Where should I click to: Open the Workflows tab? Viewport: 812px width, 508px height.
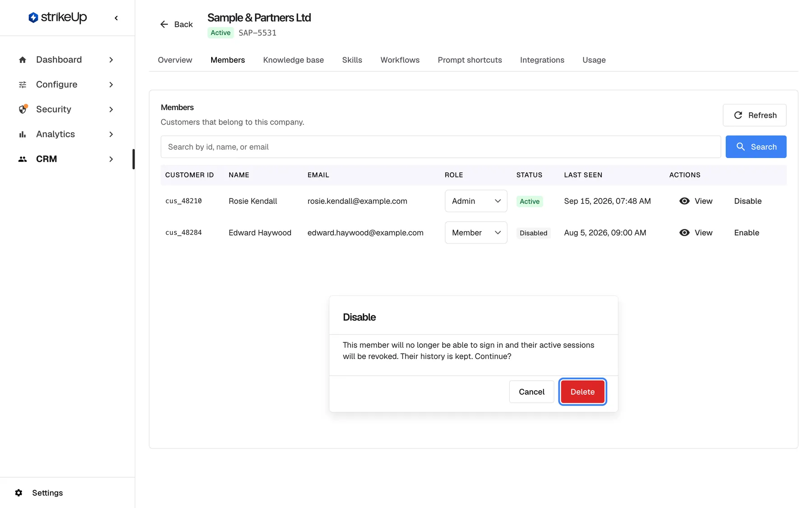[400, 60]
